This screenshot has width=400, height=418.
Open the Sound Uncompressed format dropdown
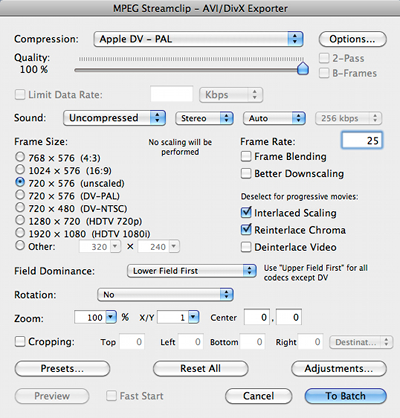(x=114, y=118)
